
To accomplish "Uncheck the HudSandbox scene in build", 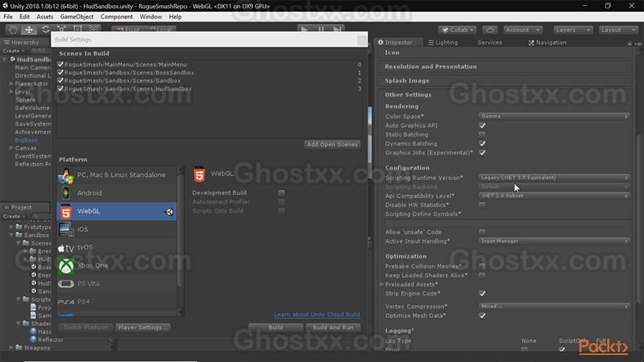I will click(61, 88).
